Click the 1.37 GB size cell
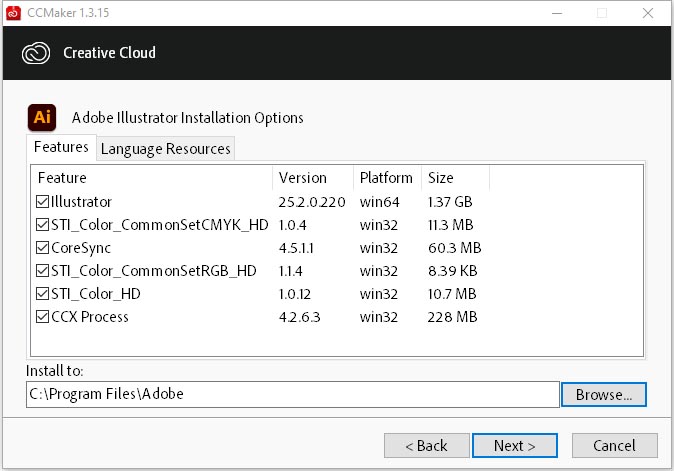The image size is (674, 471). pos(450,202)
